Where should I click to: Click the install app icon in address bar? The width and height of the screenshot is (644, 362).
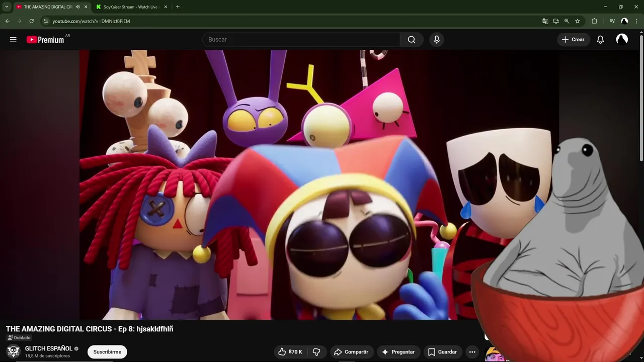556,21
